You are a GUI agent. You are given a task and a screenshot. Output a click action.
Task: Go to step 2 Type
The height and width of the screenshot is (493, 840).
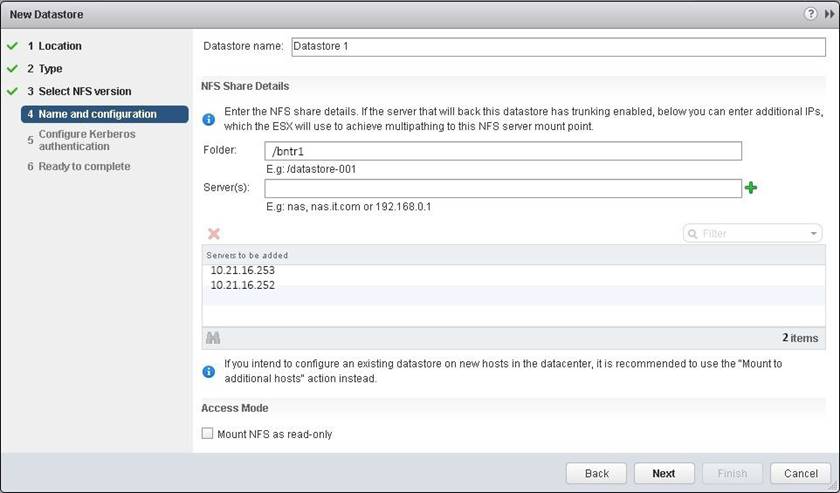pyautogui.click(x=50, y=69)
